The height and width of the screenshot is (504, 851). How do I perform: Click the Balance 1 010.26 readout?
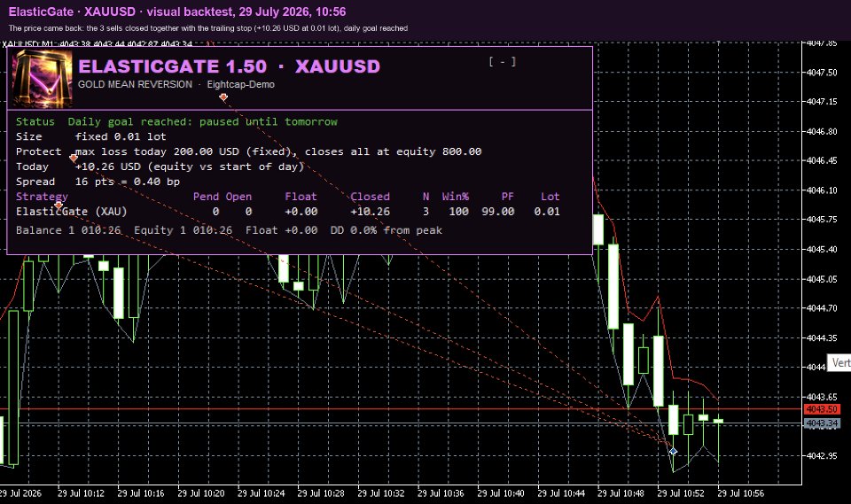click(x=68, y=230)
